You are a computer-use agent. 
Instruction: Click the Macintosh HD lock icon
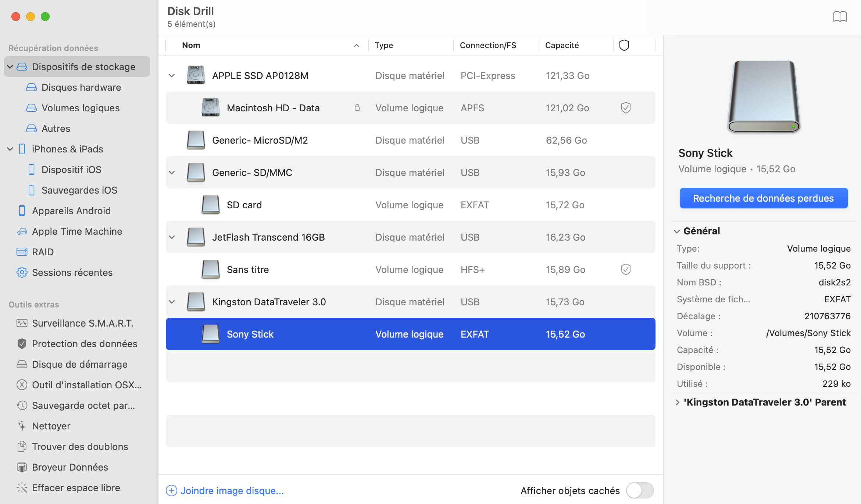(x=357, y=108)
